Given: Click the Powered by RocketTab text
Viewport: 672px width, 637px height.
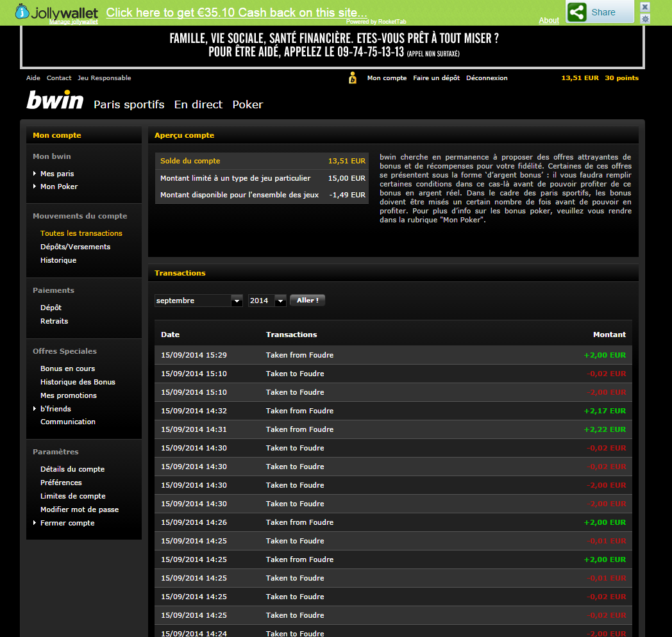Looking at the screenshot, I should (376, 22).
